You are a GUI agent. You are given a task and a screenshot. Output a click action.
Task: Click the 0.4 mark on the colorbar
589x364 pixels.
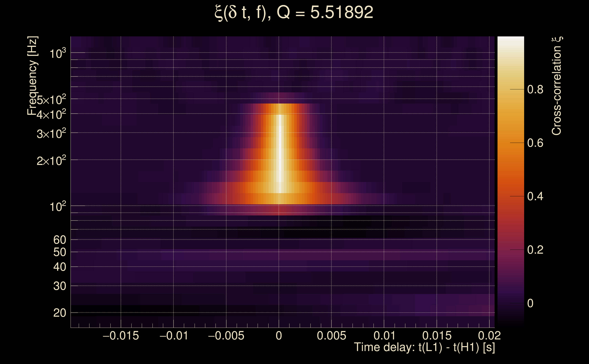pos(535,196)
